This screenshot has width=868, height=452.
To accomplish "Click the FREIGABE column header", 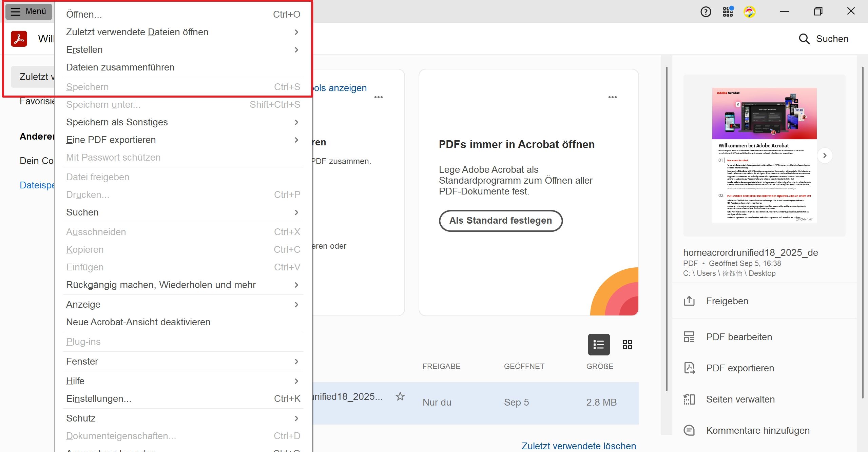I will pos(441,366).
